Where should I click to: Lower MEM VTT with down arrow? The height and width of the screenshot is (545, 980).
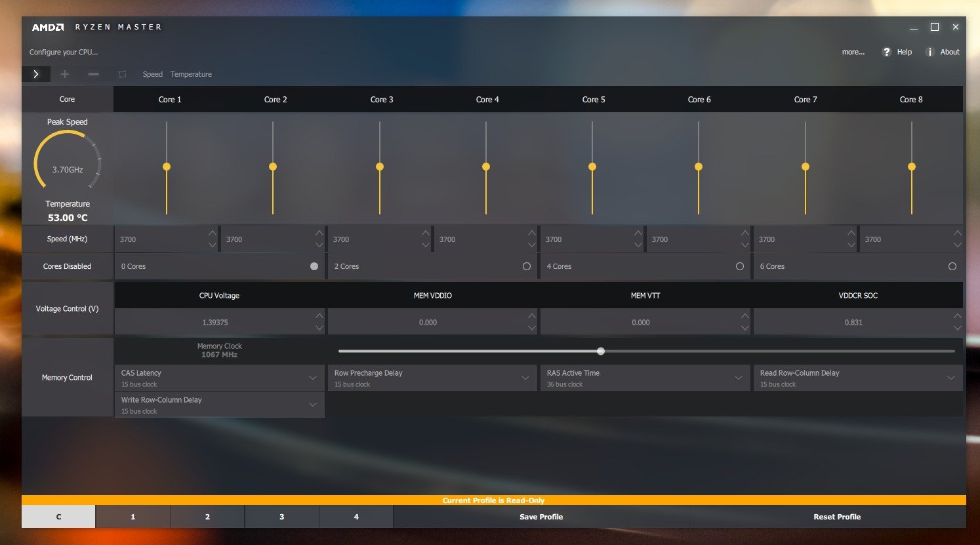tap(745, 328)
